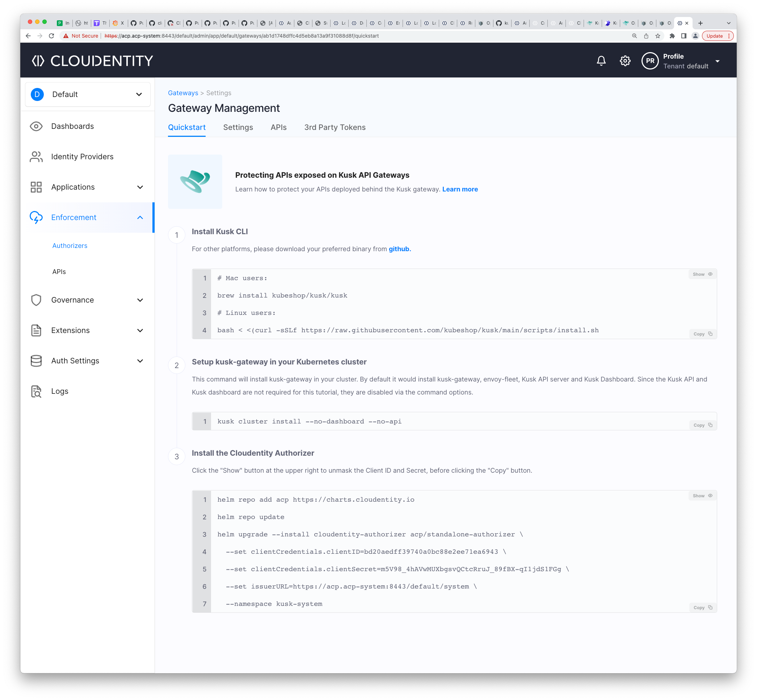Open the settings gear in header
Screen dimensions: 757x700
tap(625, 60)
